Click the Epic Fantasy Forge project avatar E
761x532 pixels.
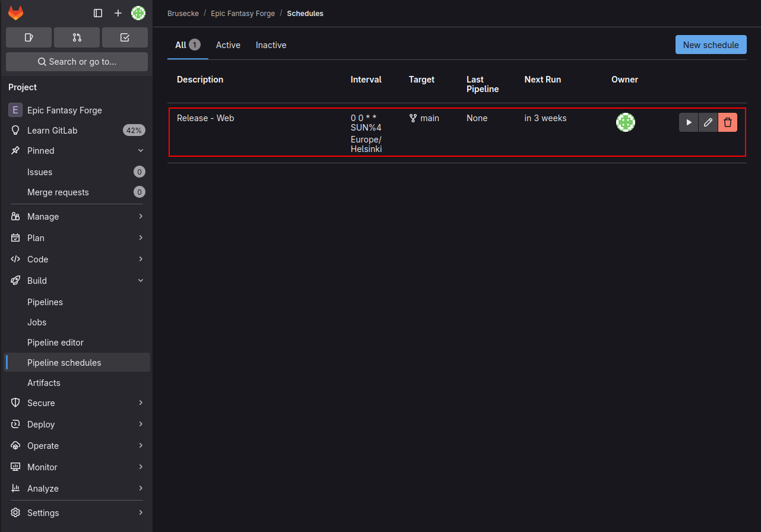pyautogui.click(x=15, y=110)
